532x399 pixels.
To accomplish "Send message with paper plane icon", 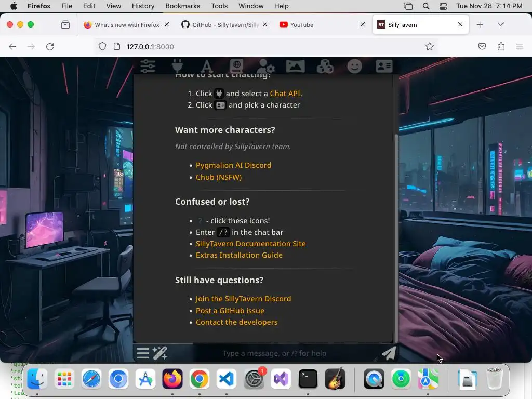I will tap(389, 353).
